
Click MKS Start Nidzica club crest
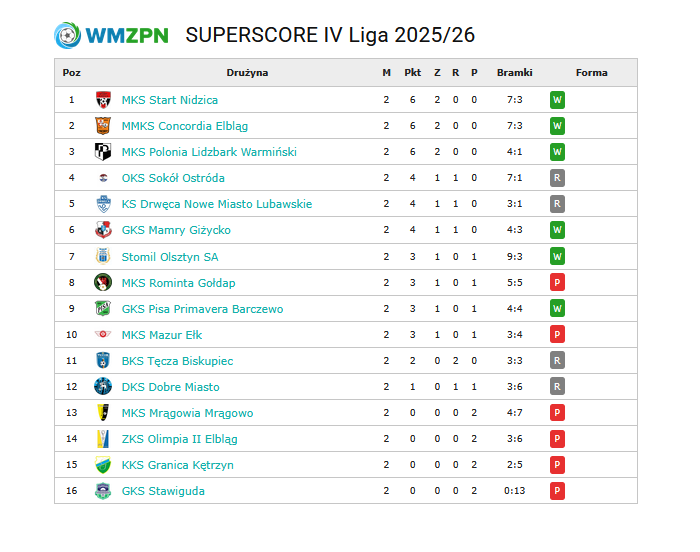pyautogui.click(x=103, y=100)
